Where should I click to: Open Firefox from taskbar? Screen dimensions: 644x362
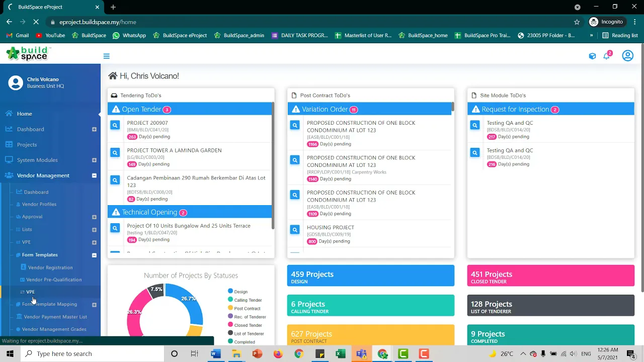click(x=278, y=354)
